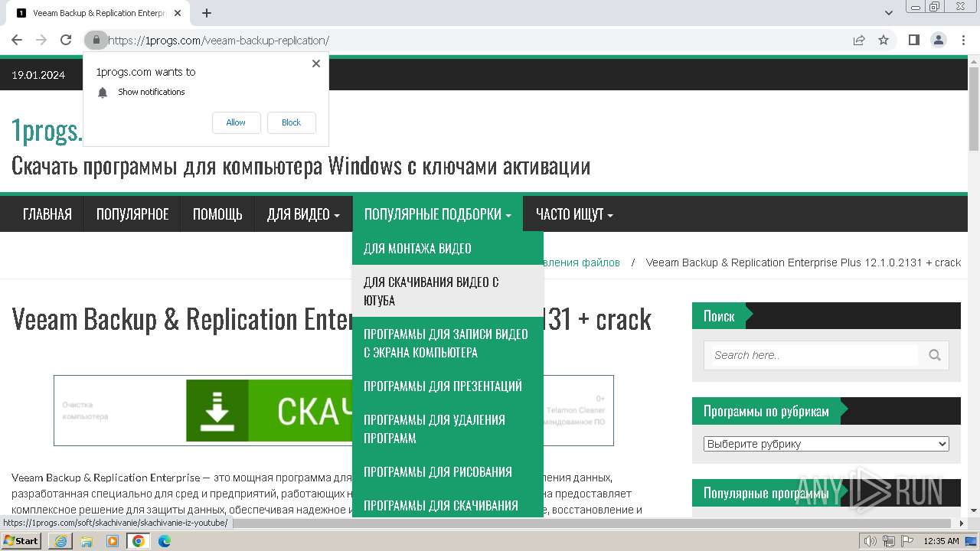980x551 pixels.
Task: Select ПРОГРАММЫ ДЛЯ УДАЛЕНИЯ ПРОГРАММ entry
Action: (x=448, y=429)
